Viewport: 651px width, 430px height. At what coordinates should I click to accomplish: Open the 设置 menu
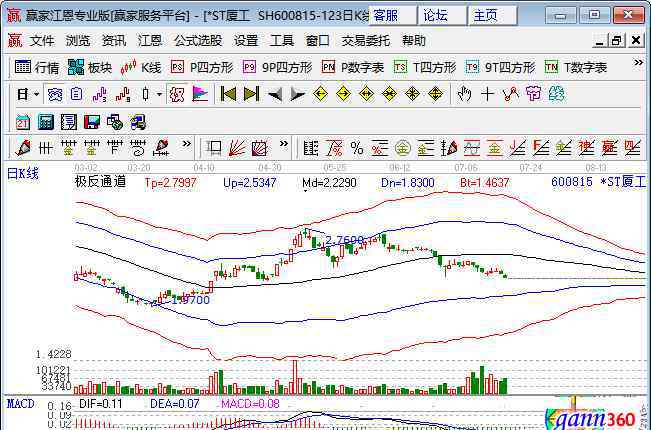[246, 41]
